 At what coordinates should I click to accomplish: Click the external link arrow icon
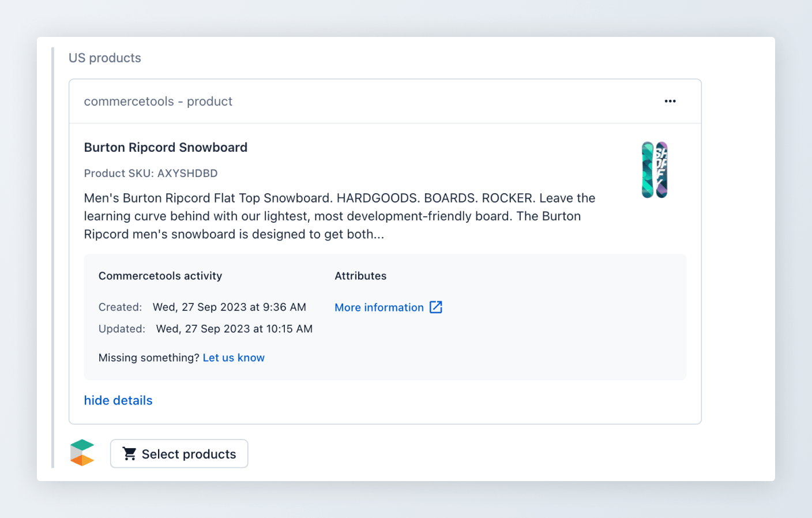436,307
